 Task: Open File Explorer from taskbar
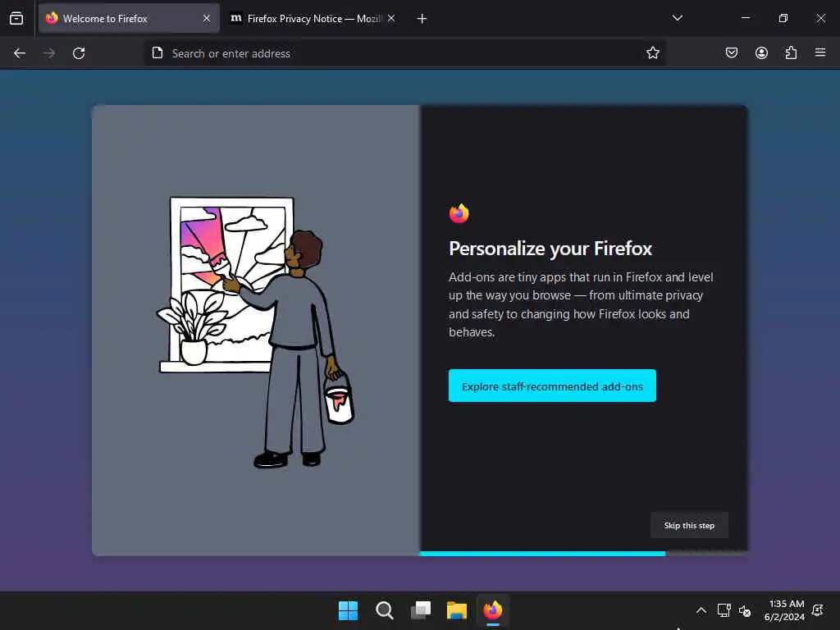[x=456, y=610]
